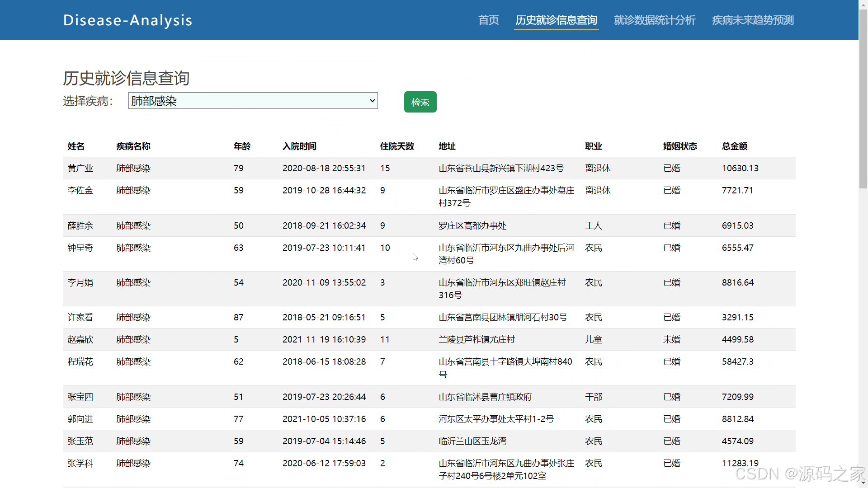Select patient name 张学科
This screenshot has width=868, height=488.
coord(80,463)
